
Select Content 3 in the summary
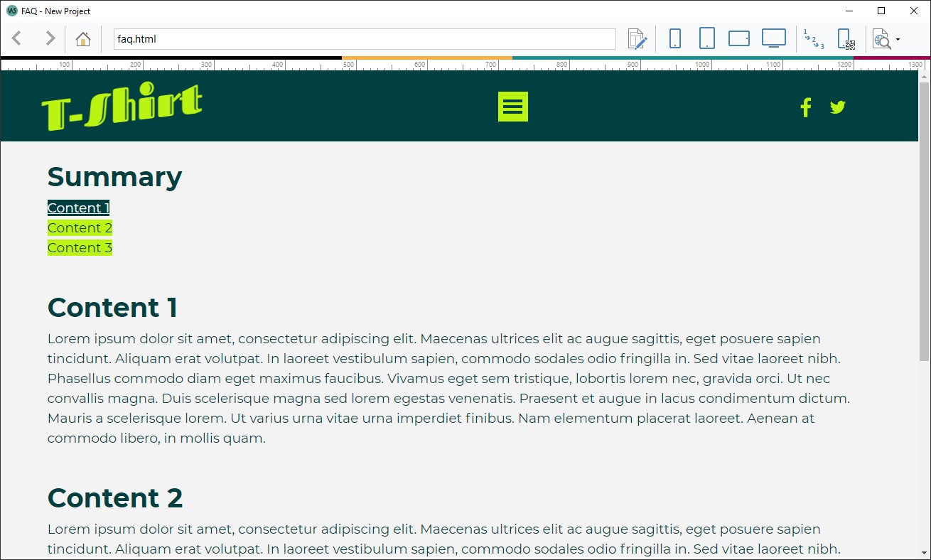pos(80,247)
